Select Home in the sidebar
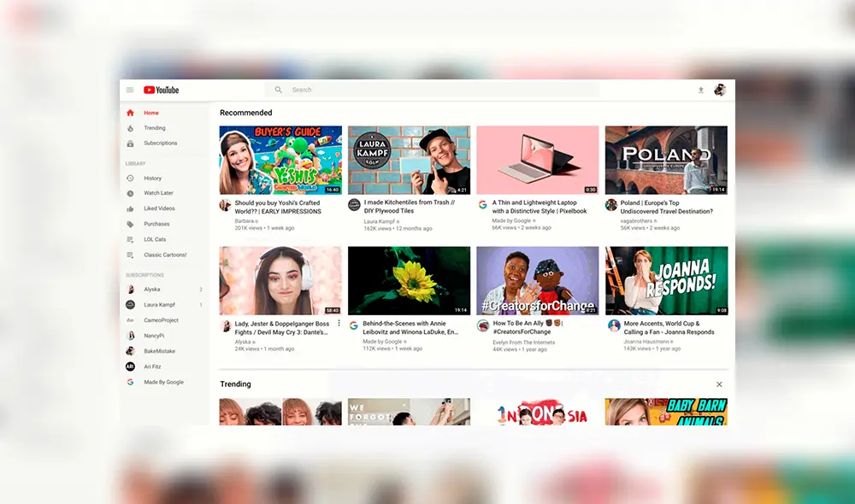This screenshot has width=855, height=504. 149,112
